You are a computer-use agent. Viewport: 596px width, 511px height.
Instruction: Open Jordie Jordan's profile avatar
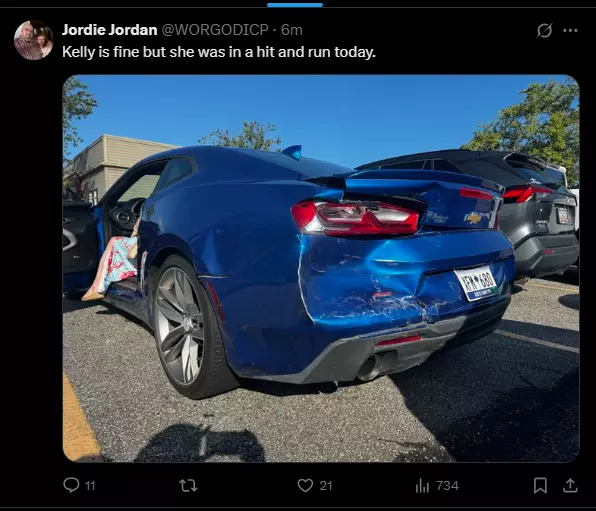[33, 40]
